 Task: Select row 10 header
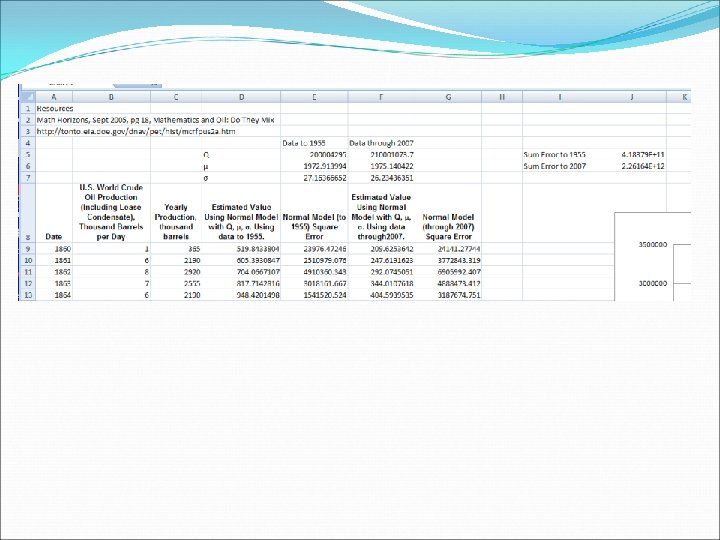coord(28,260)
